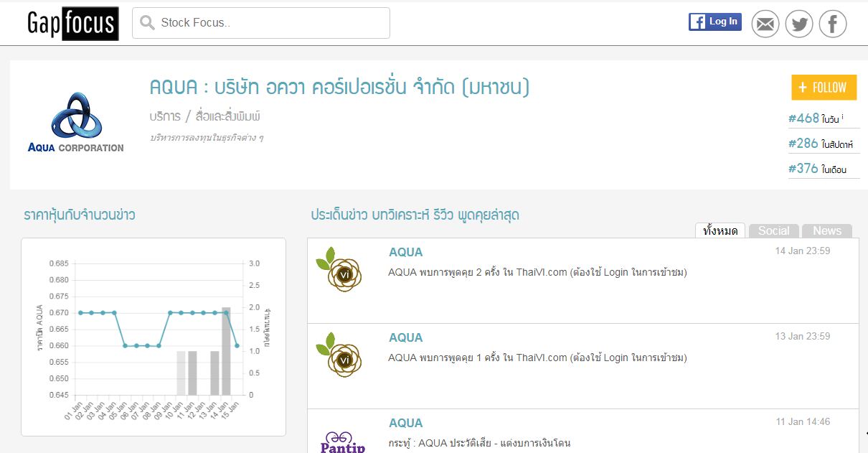Click the ราคาหุ้นกับจำนวนข่าว heading
The width and height of the screenshot is (868, 453).
79,215
